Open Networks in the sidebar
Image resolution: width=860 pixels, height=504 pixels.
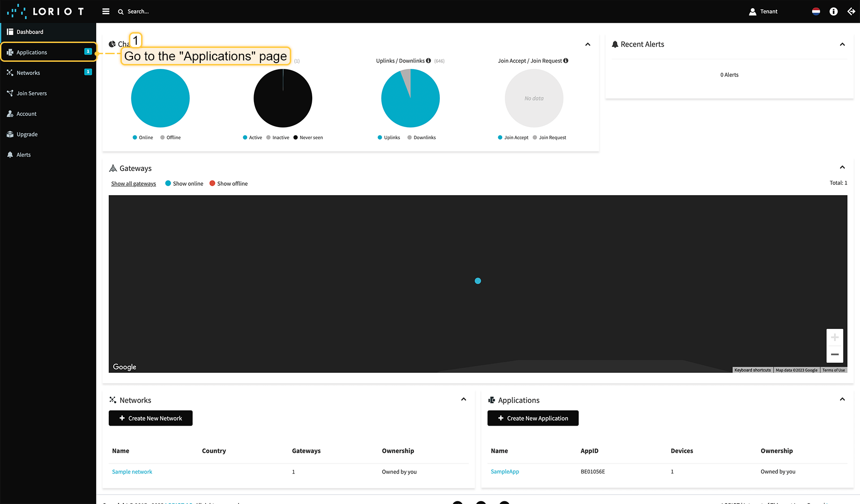[x=28, y=73]
